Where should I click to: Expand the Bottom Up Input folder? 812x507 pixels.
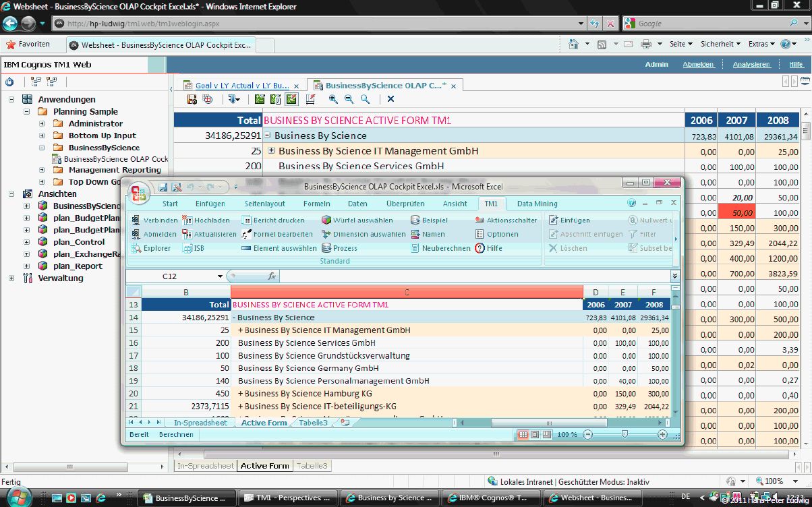(x=42, y=136)
